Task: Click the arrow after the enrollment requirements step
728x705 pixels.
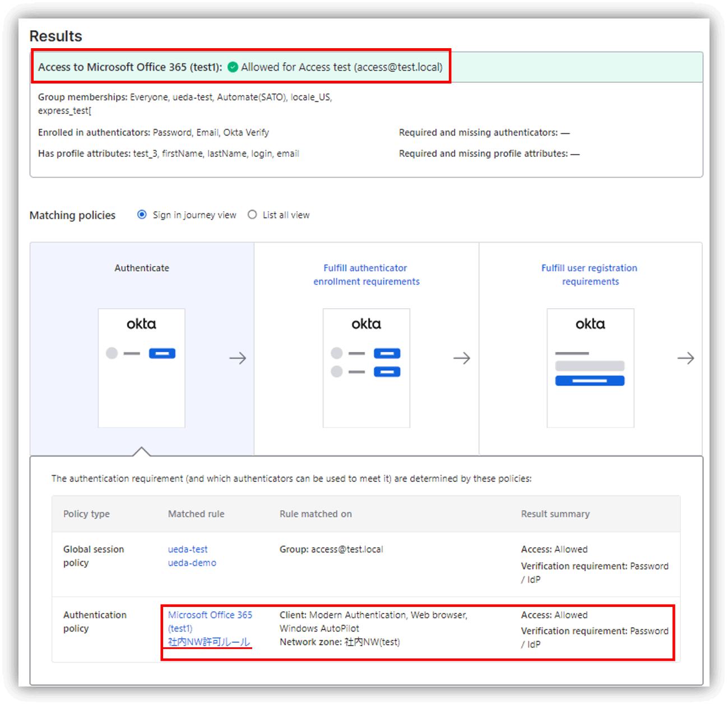Action: pyautogui.click(x=462, y=358)
